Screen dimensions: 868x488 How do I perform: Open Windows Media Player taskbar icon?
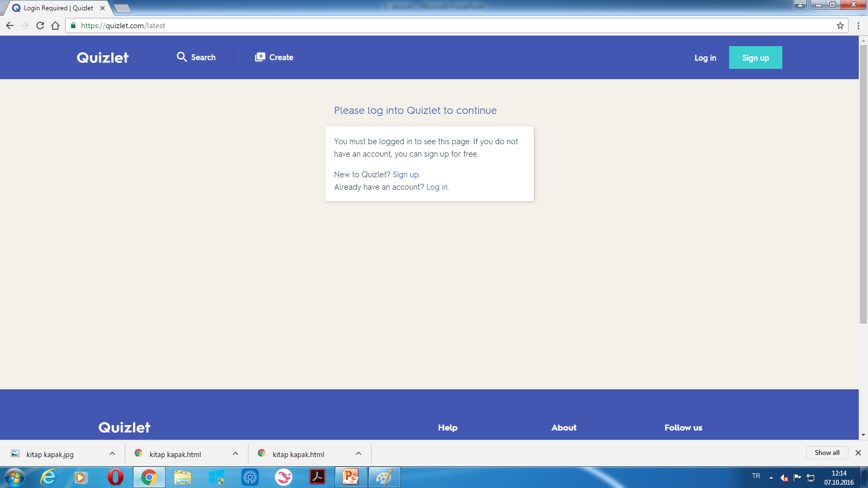click(x=81, y=477)
